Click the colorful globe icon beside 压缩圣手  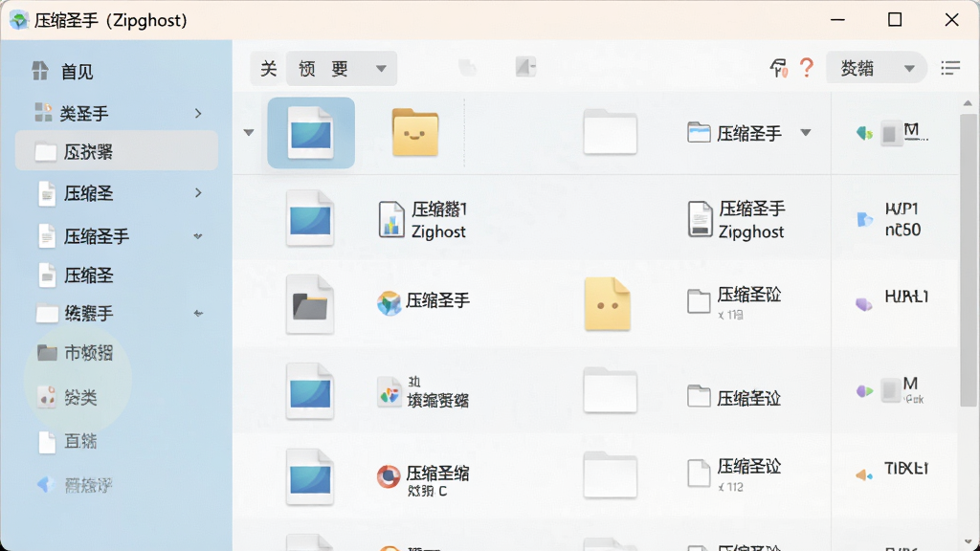(389, 303)
